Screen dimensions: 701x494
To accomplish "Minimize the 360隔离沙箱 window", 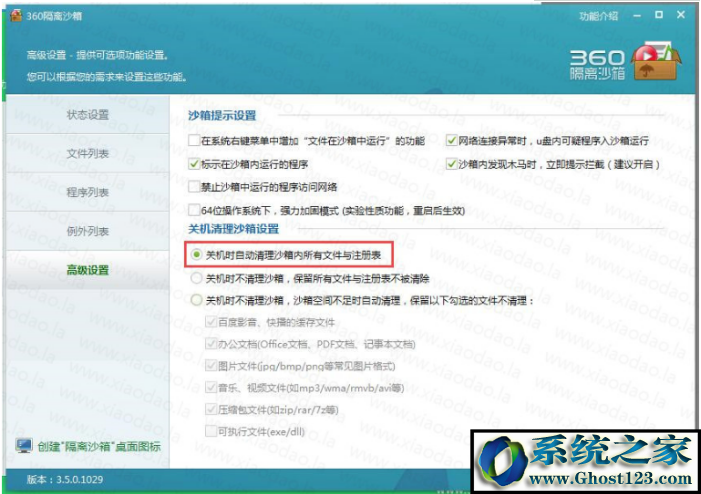I will (x=637, y=16).
